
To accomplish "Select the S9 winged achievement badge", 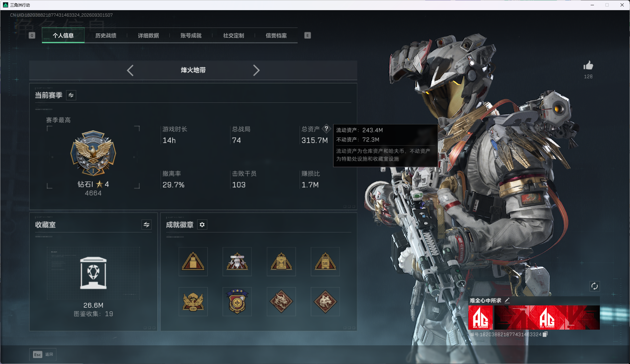I will [237, 262].
